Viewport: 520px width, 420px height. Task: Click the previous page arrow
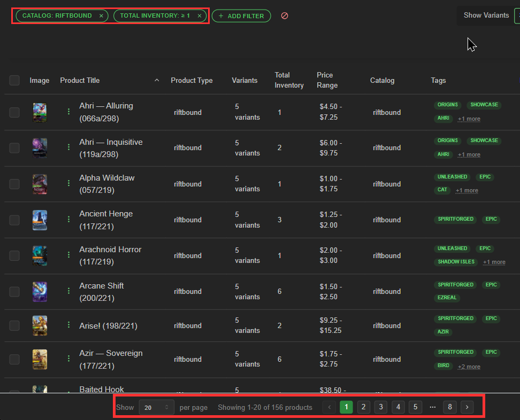point(330,407)
